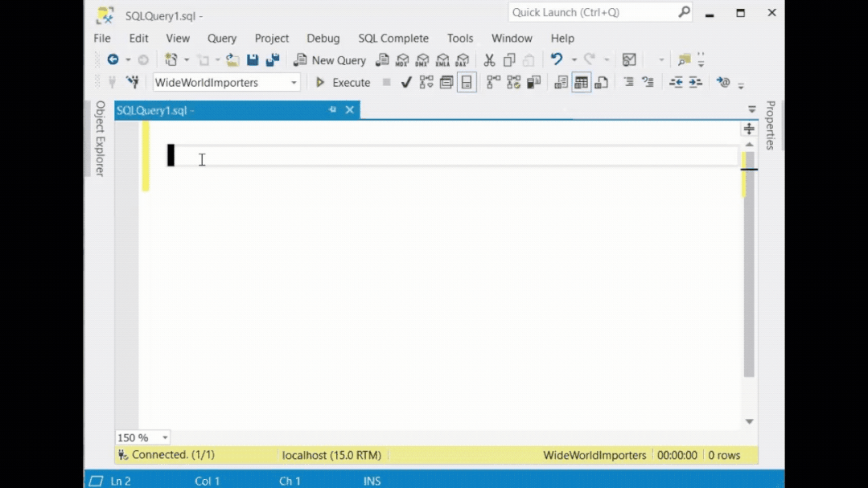Viewport: 868px width, 488px height.
Task: Open the WideWorldImporters database dropdown
Action: coord(294,83)
